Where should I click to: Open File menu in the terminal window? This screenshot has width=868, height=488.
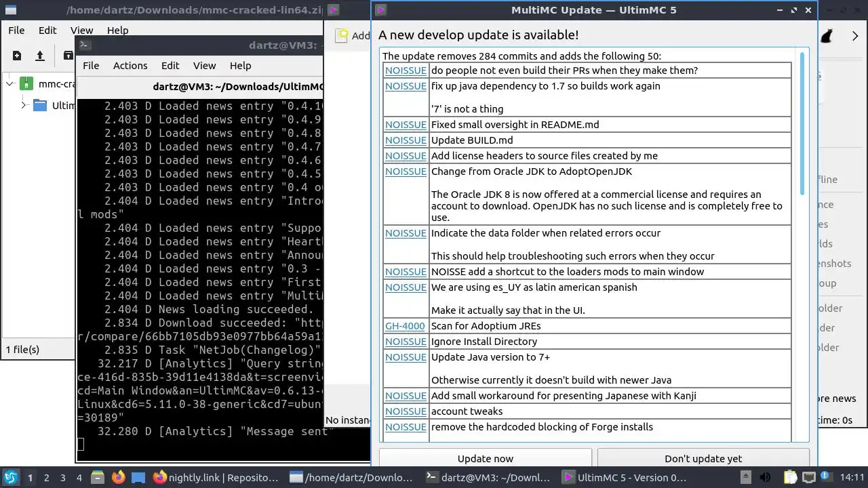[91, 66]
